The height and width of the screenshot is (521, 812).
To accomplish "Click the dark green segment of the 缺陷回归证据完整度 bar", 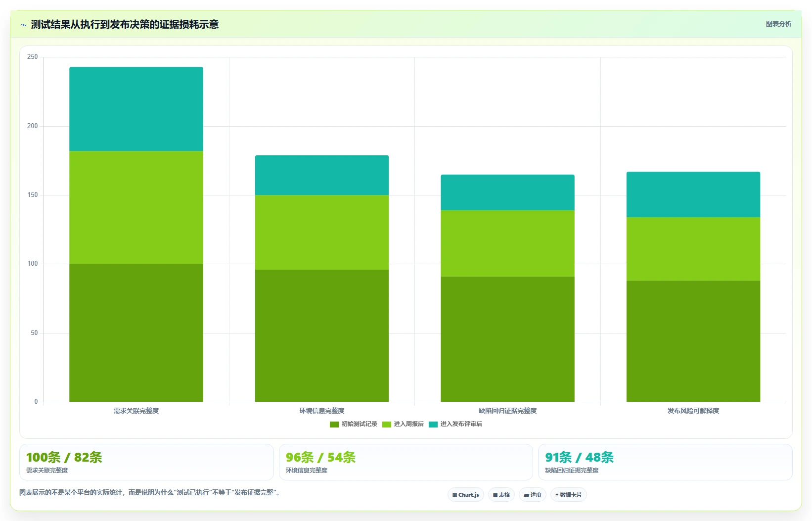I will click(x=508, y=339).
